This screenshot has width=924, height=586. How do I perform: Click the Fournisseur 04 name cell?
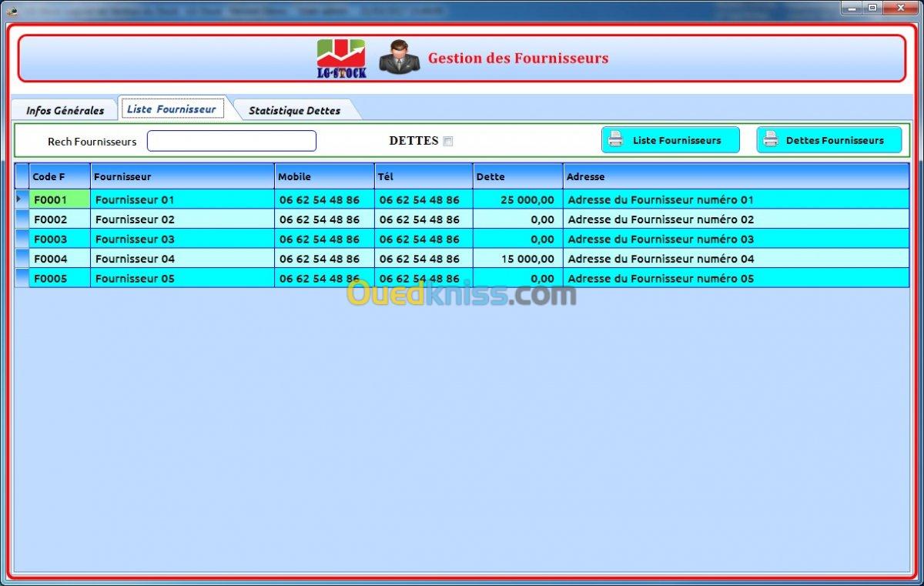182,259
